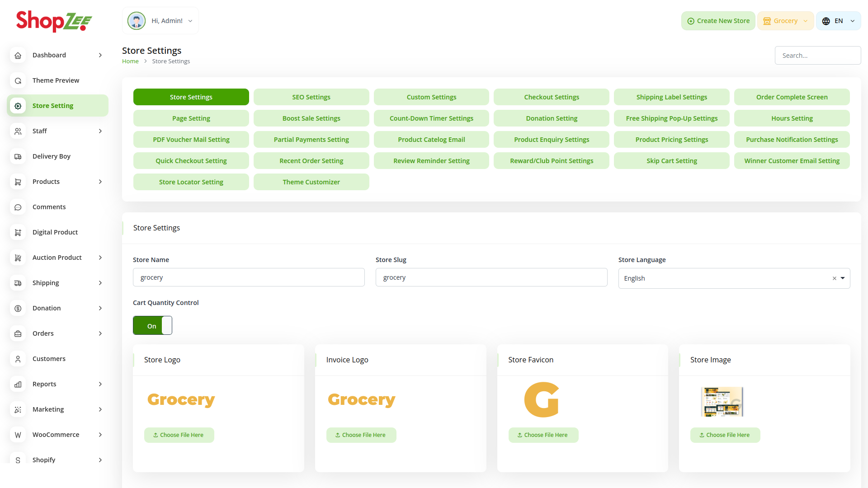Viewport: 868px width, 488px height.
Task: Click the WooCommerce W icon
Action: pyautogui.click(x=18, y=435)
